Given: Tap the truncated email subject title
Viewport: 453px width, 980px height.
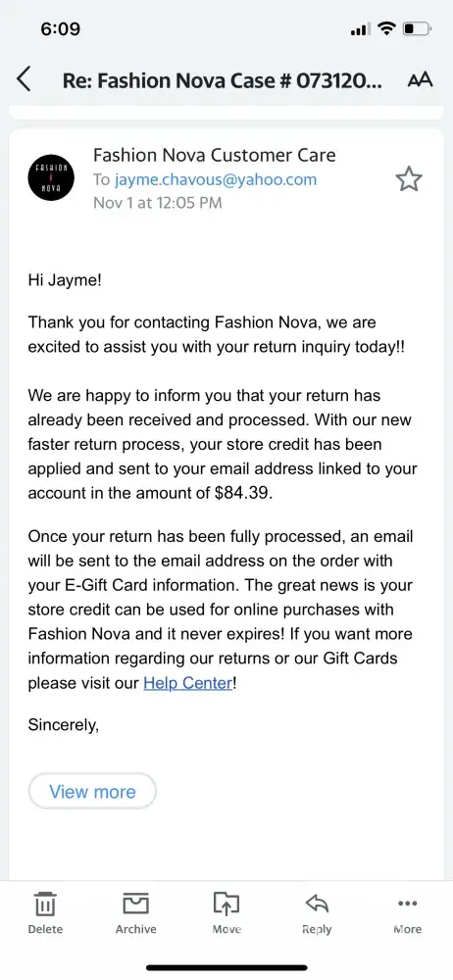Looking at the screenshot, I should (x=223, y=80).
